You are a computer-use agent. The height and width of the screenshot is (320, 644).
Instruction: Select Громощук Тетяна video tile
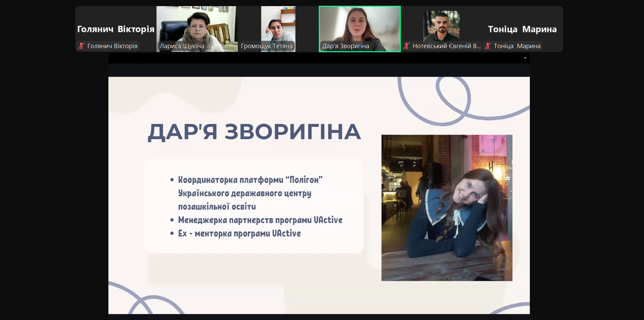click(x=278, y=29)
